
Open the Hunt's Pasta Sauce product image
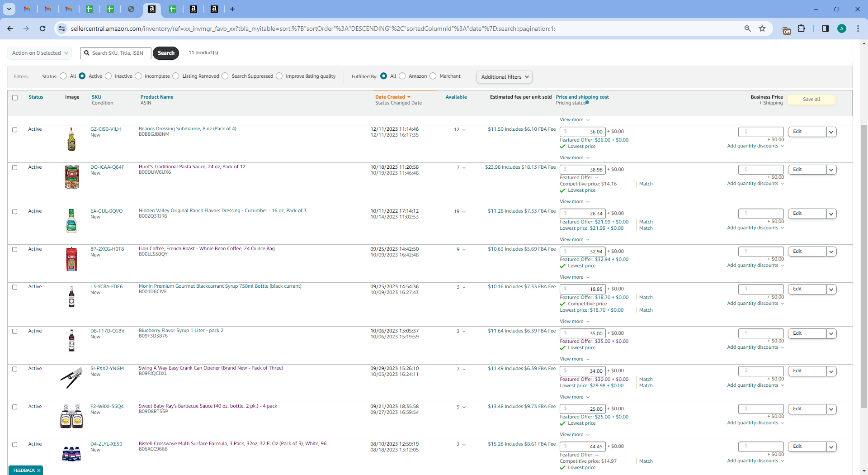[72, 177]
